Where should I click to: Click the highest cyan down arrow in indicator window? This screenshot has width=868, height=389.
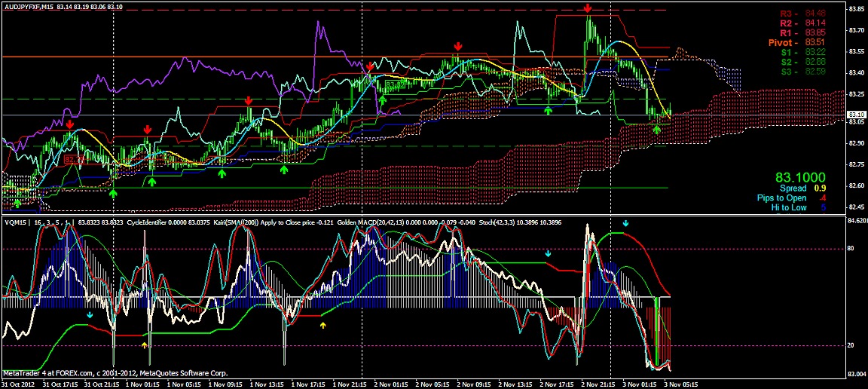tap(625, 224)
